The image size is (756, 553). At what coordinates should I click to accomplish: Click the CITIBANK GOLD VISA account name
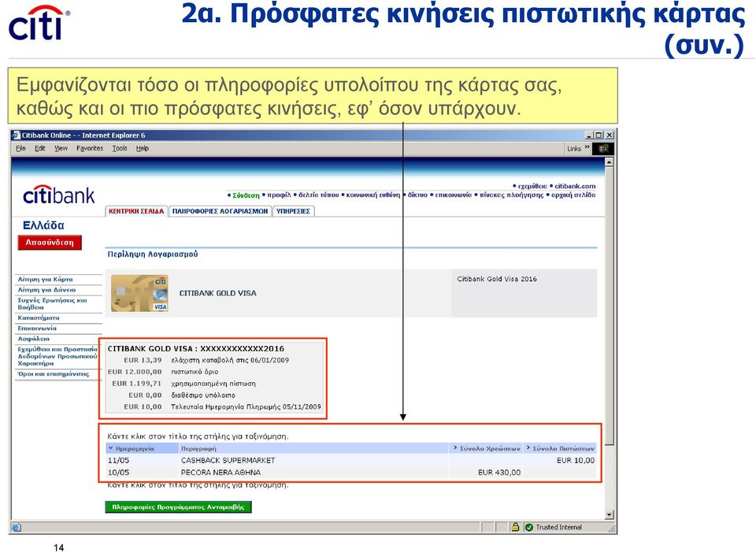tap(218, 293)
